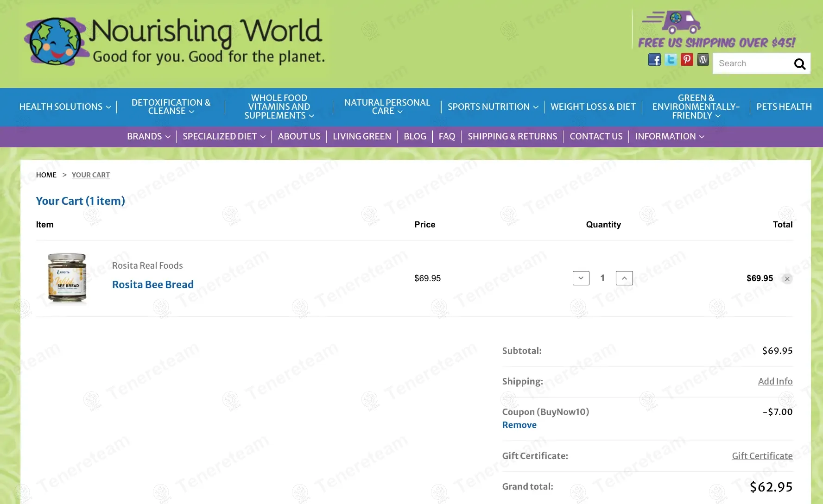Click the Home breadcrumb link
Screen dimensions: 823x504
coord(46,175)
